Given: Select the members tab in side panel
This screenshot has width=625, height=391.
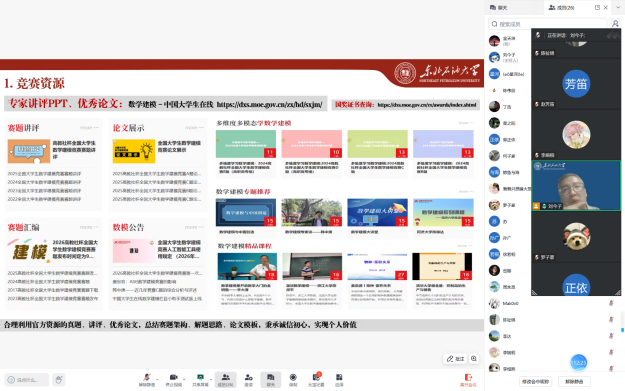Looking at the screenshot, I should (561, 8).
